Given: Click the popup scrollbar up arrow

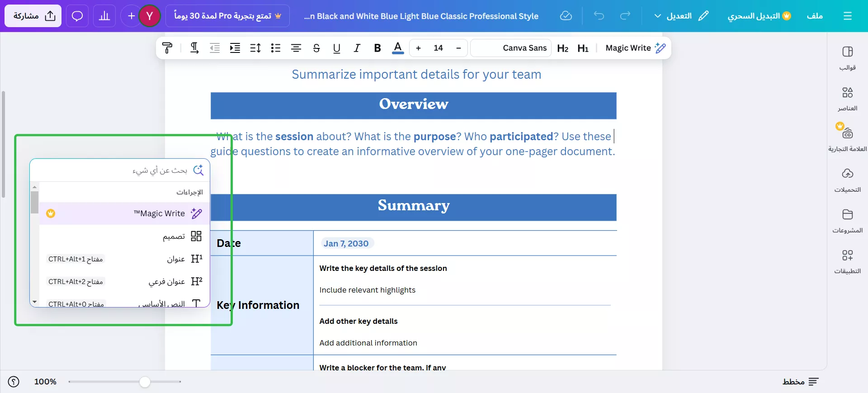Looking at the screenshot, I should click(34, 187).
